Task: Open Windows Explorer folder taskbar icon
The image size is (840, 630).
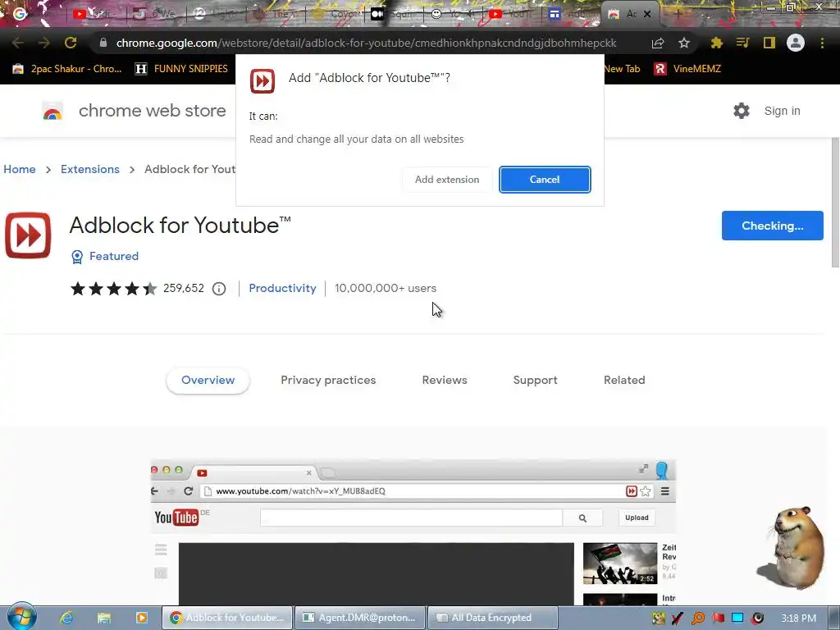Action: point(104,618)
